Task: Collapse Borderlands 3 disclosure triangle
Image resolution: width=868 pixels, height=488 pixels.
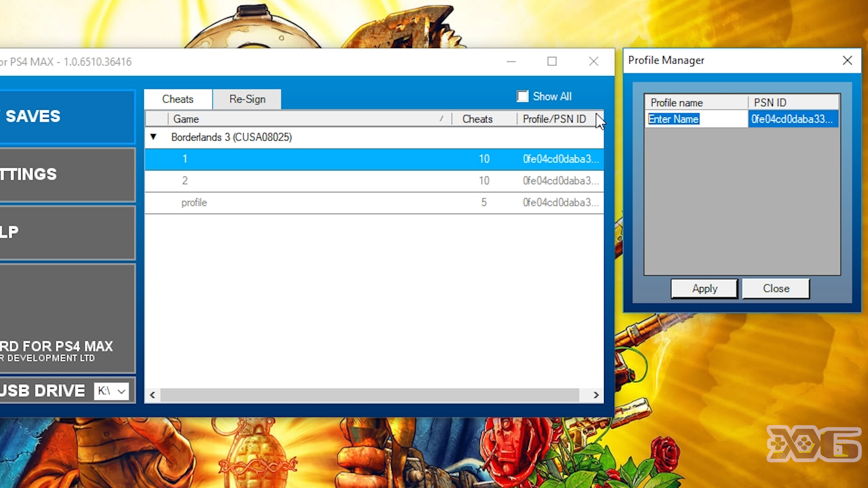Action: (x=154, y=137)
